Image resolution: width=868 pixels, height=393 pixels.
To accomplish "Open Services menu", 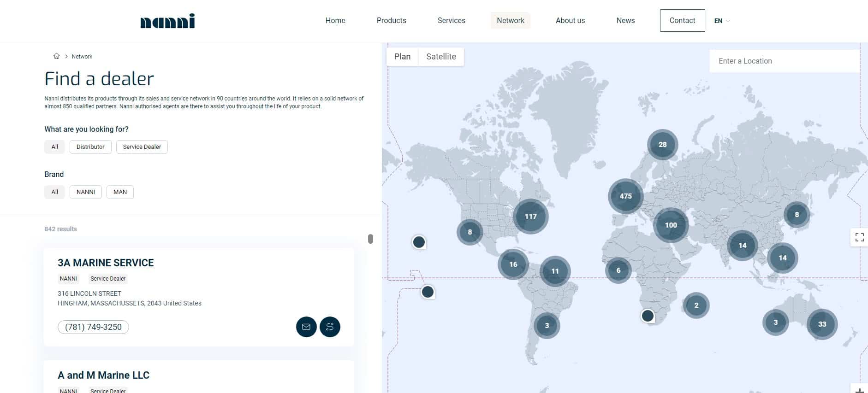I will pyautogui.click(x=452, y=21).
